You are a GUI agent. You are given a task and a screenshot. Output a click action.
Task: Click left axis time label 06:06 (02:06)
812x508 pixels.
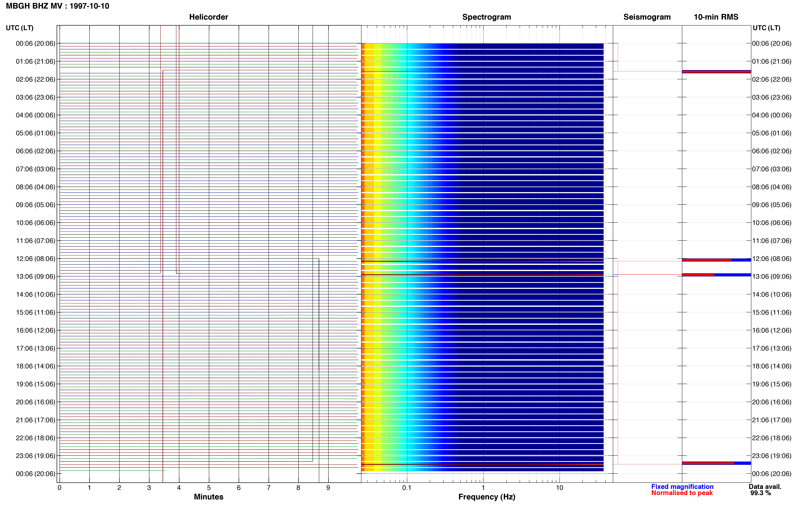pos(36,151)
